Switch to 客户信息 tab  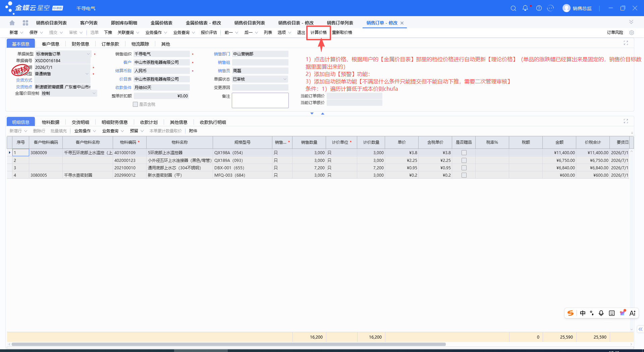51,44
